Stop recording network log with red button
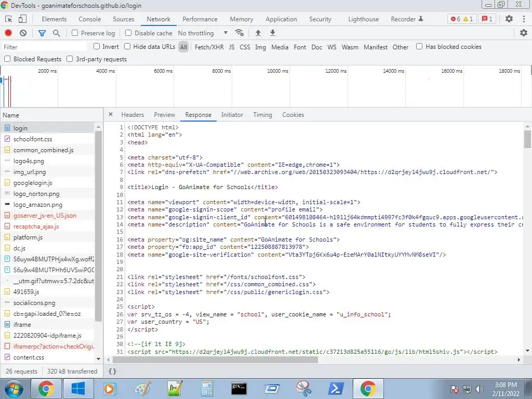The width and height of the screenshot is (532, 399). tap(8, 33)
